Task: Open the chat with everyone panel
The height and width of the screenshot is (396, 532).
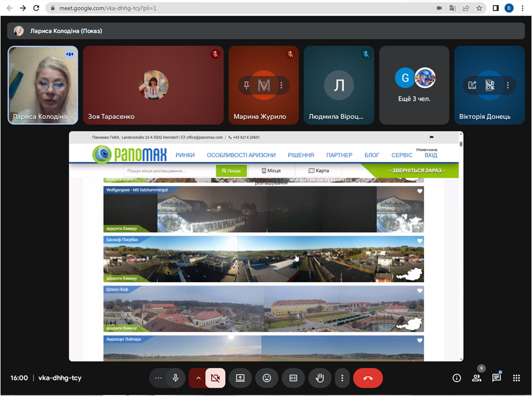Action: (497, 378)
